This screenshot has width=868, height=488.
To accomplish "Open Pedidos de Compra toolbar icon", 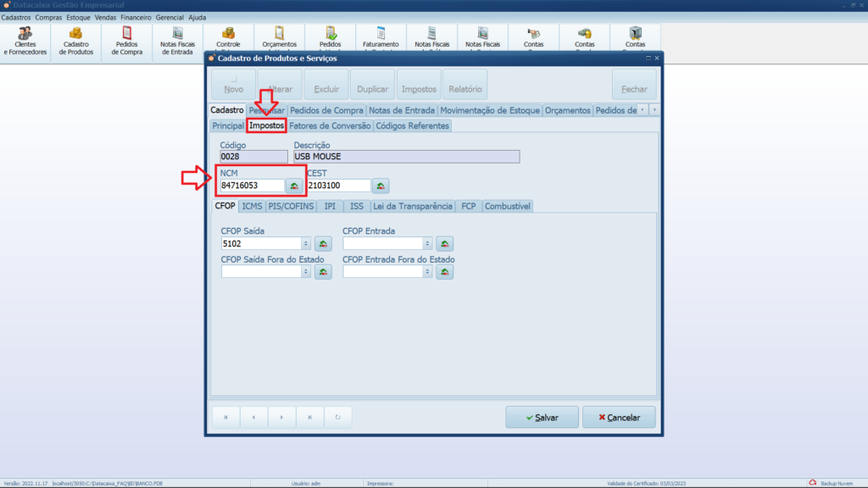I will [x=127, y=42].
